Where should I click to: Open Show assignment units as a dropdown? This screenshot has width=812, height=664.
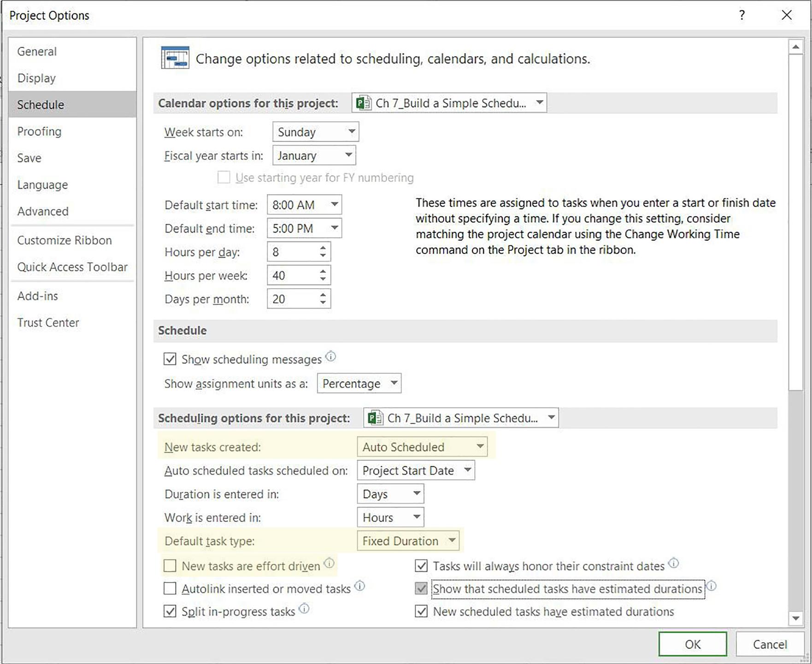point(359,383)
